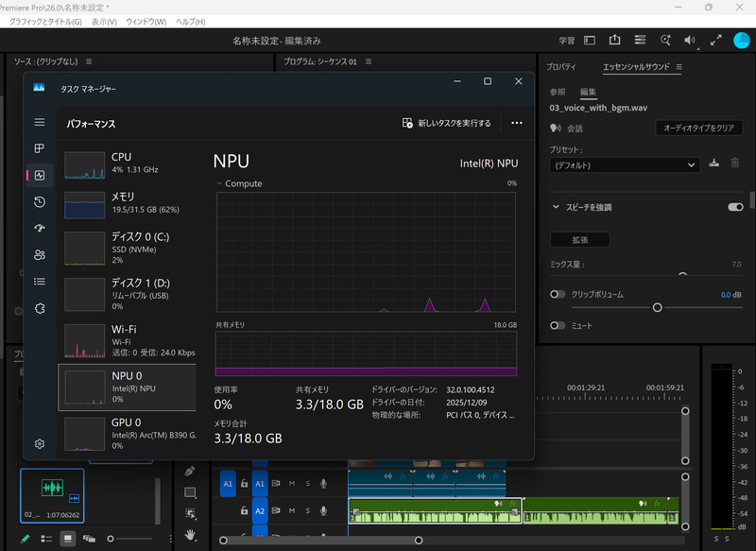
Task: Open Details list icon in Task Manager
Action: (40, 281)
